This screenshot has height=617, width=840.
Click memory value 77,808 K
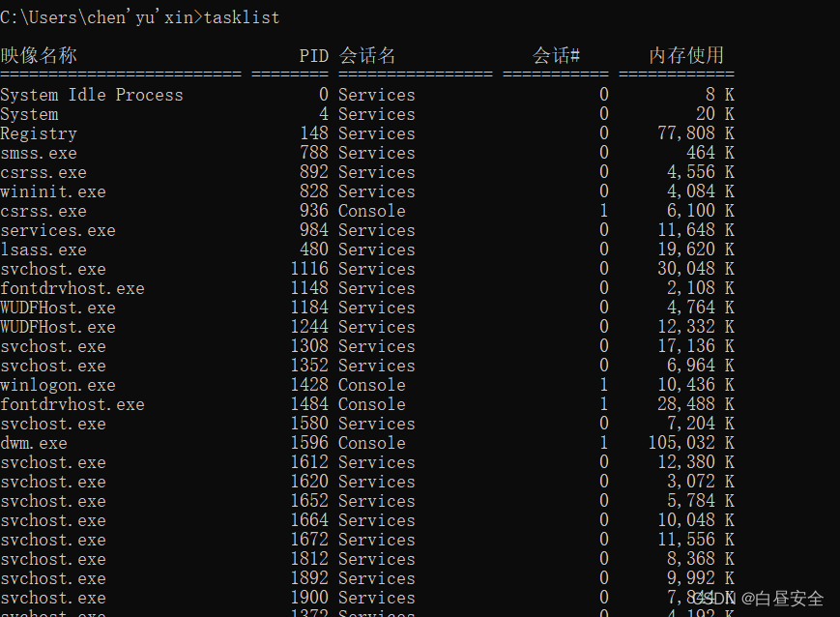(696, 133)
